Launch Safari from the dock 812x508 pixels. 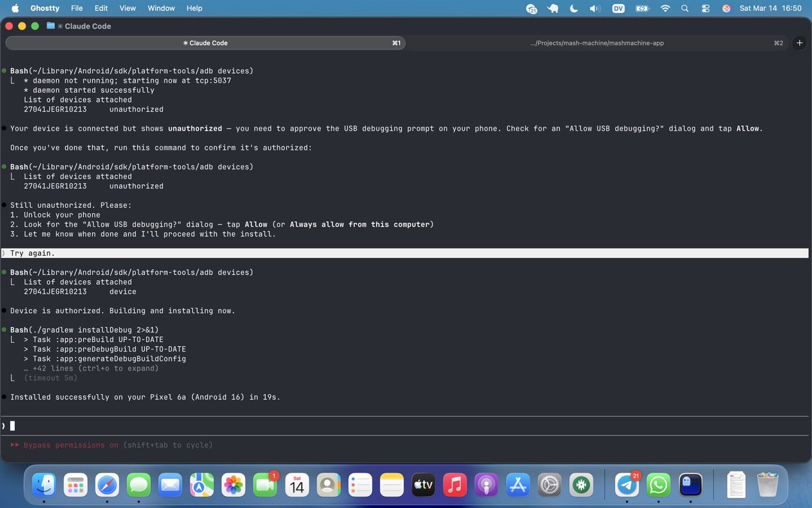108,484
